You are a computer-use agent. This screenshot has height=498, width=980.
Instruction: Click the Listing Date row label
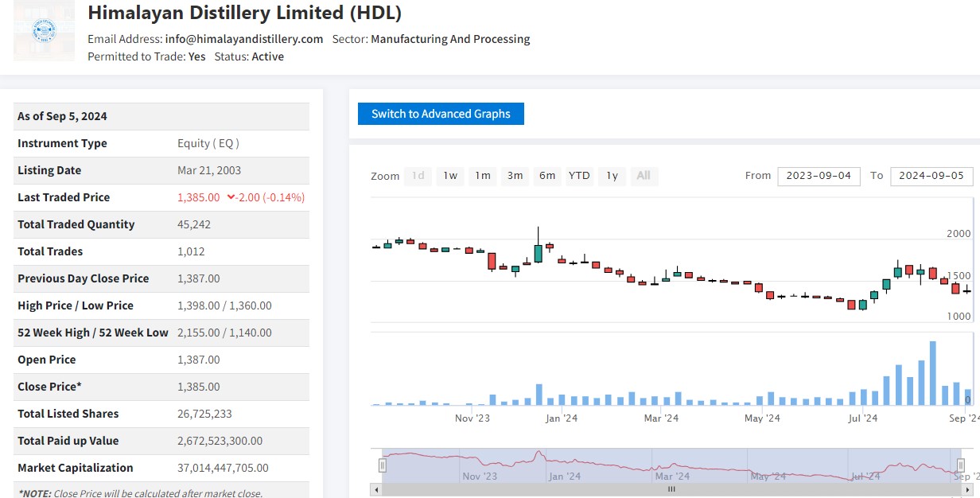click(49, 170)
